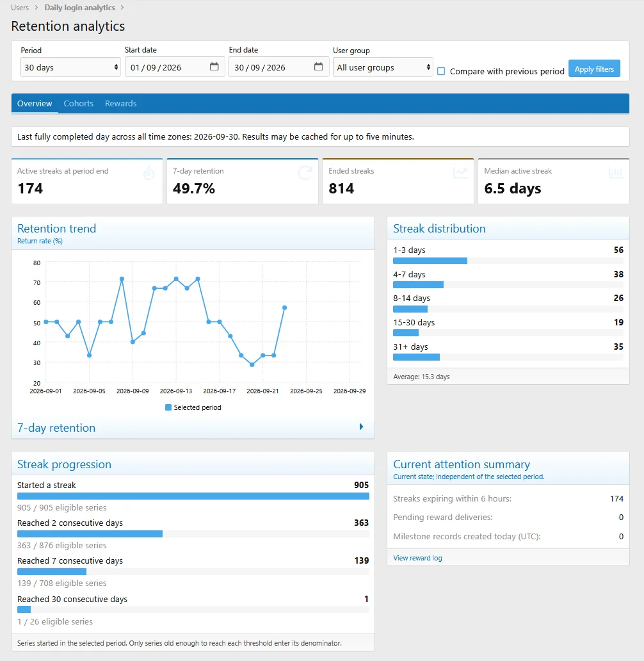Viewport: 644px width, 661px height.
Task: Click the Current attention summary heading
Action: [462, 464]
